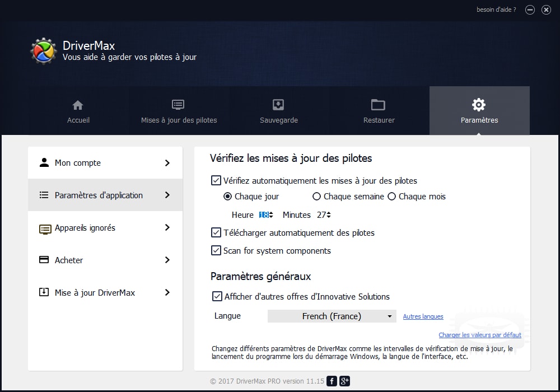This screenshot has width=560, height=392.
Task: Open the Restaurer tab
Action: pos(379,111)
